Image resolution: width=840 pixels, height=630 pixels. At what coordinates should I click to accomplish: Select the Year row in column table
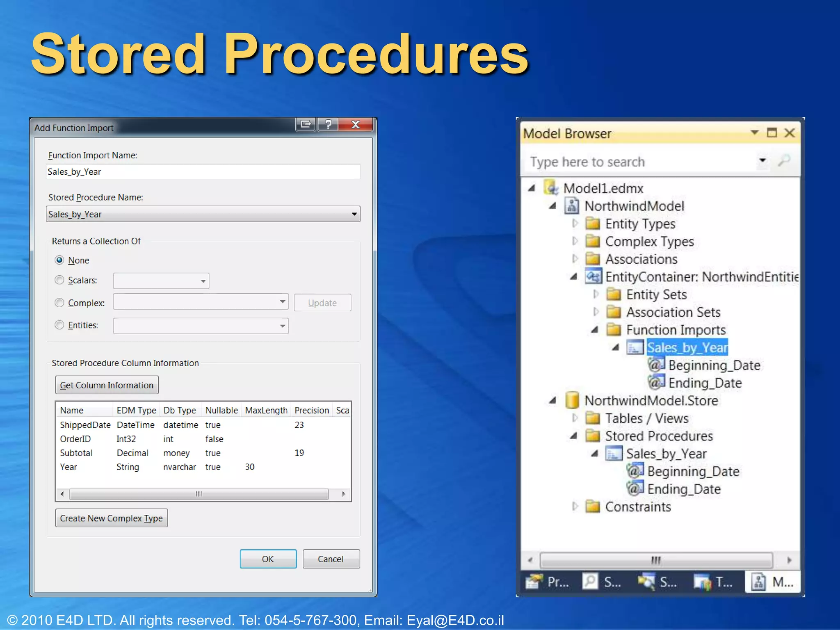203,467
